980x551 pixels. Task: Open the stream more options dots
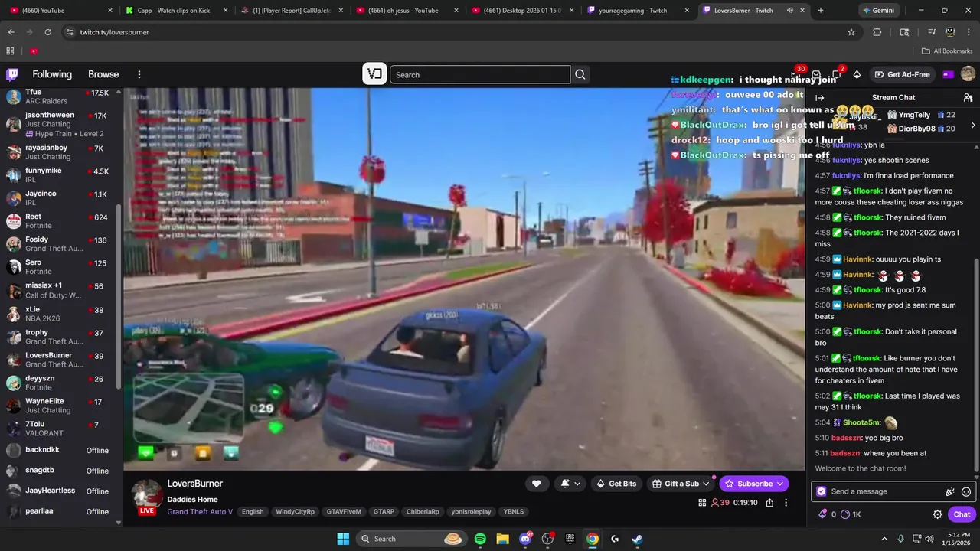786,503
